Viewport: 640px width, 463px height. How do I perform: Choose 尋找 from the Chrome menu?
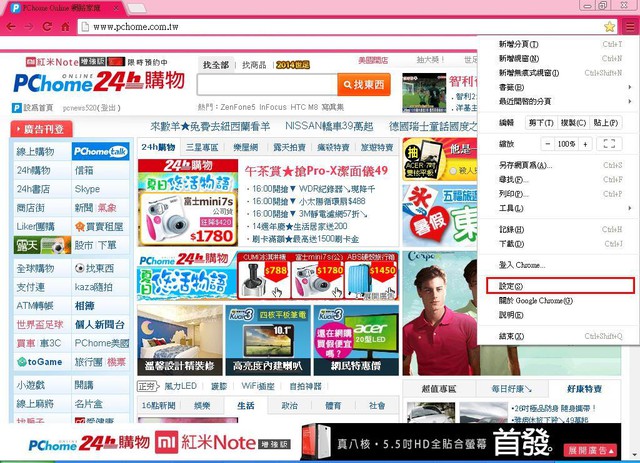[x=560, y=180]
